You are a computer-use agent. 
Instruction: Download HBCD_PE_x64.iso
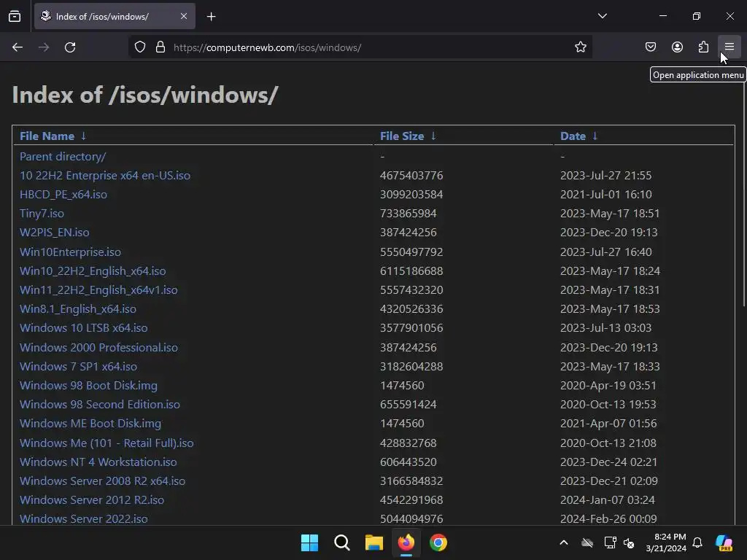[63, 194]
